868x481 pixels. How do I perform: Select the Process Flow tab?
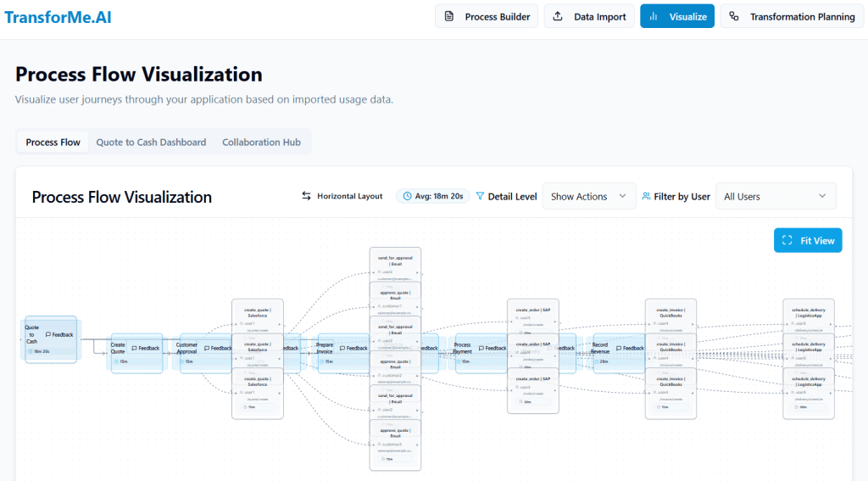click(x=53, y=143)
